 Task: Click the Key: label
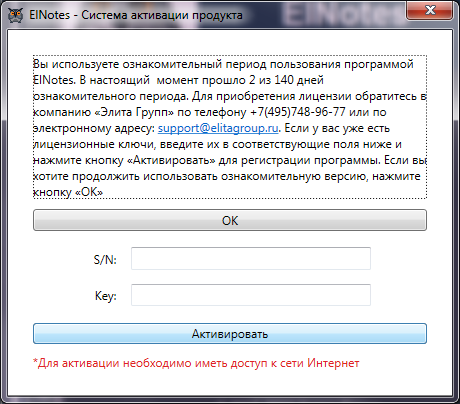(106, 296)
